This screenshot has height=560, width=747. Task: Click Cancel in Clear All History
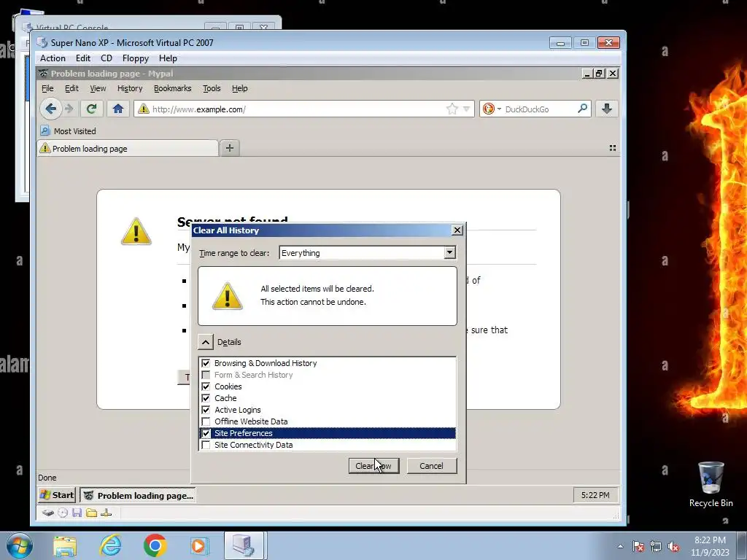click(x=432, y=466)
